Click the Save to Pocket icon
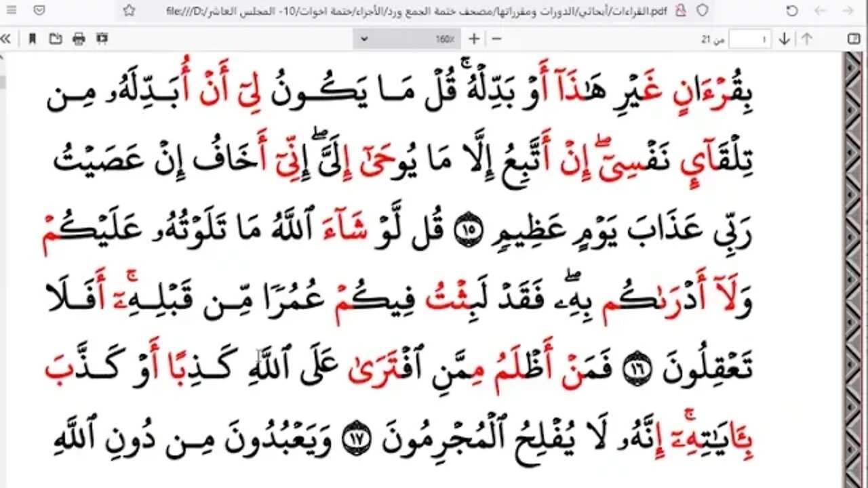Viewport: 868px width, 488px height. click(x=39, y=11)
